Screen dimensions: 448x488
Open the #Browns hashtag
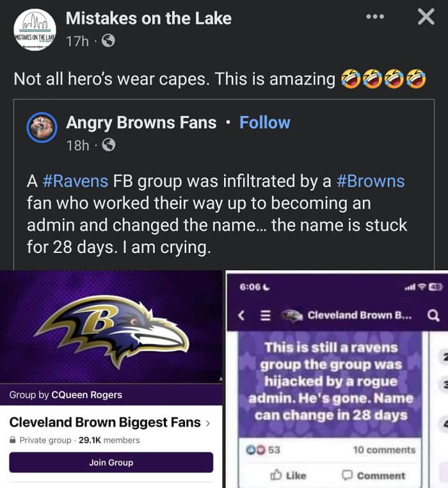[371, 181]
